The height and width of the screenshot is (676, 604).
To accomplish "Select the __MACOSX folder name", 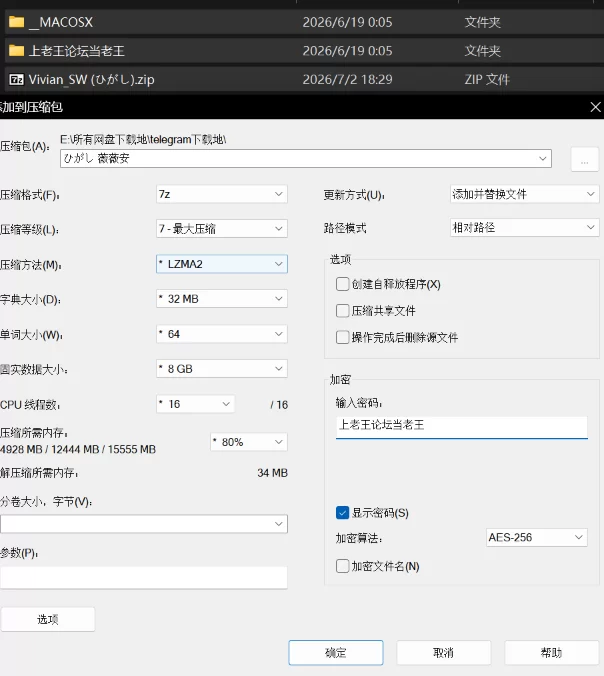I will [61, 22].
